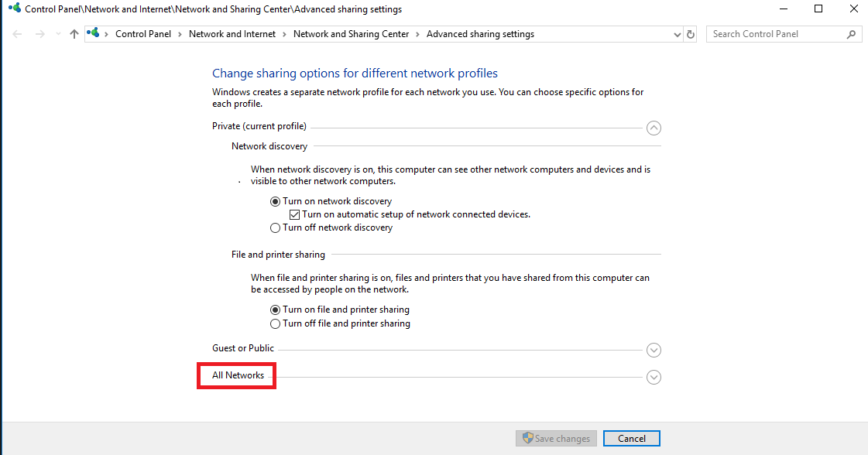Refresh the Advanced sharing settings page
This screenshot has width=868, height=455.
click(x=691, y=34)
